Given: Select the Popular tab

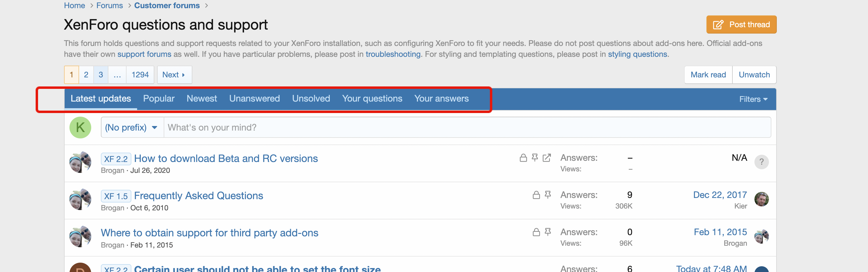Looking at the screenshot, I should tap(159, 99).
